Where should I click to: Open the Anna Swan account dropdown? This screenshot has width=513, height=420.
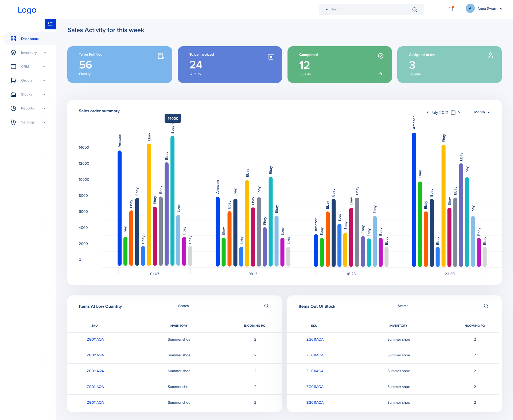(x=501, y=9)
